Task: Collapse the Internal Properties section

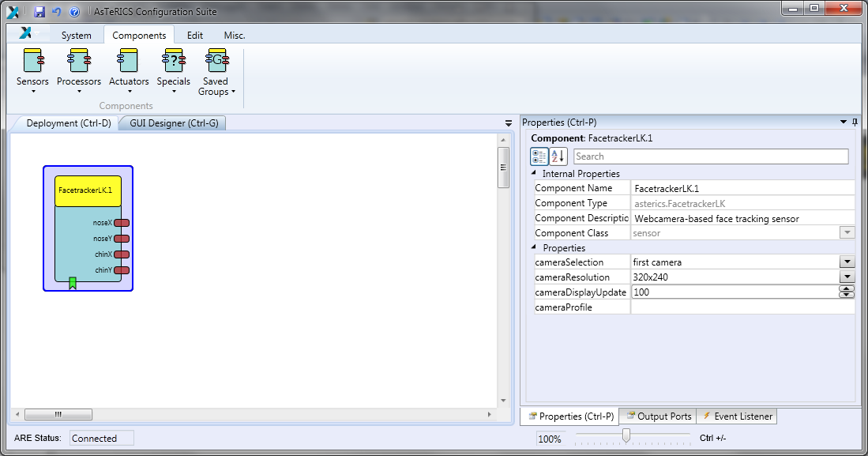Action: pos(534,173)
